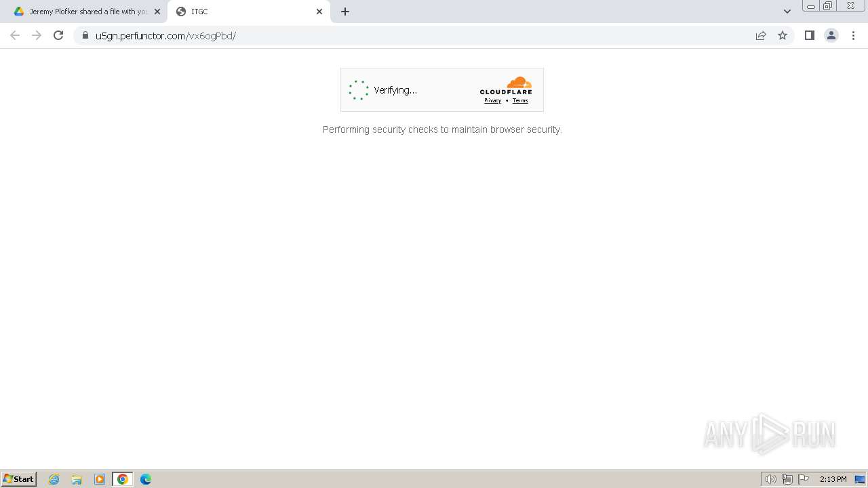Launch Microsoft Edge from taskbar
This screenshot has width=868, height=488.
[146, 479]
